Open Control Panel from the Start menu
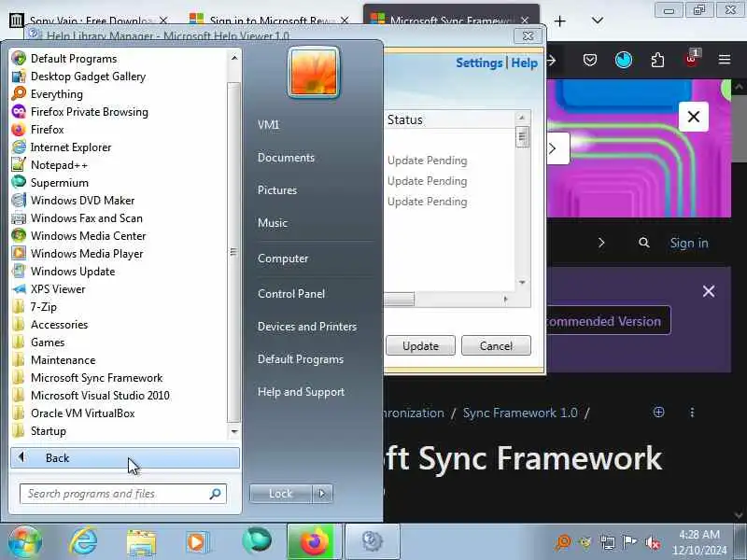Screen dimensions: 747x560 pos(291,294)
